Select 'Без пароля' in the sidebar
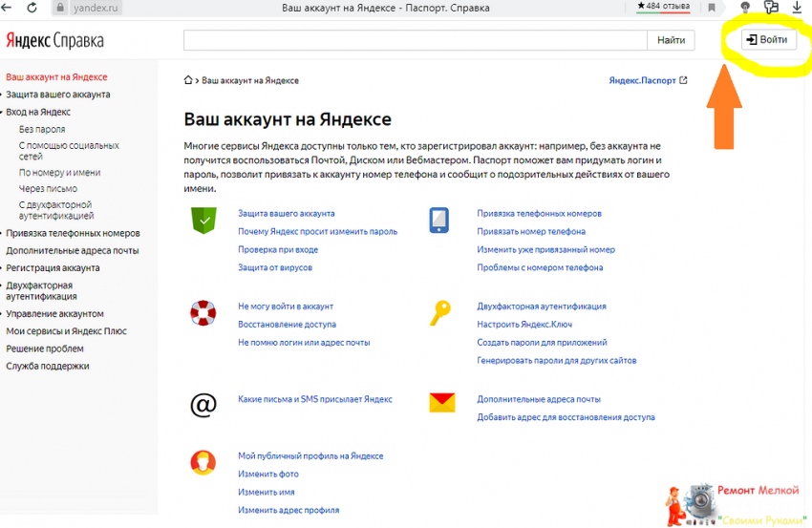 (42, 129)
